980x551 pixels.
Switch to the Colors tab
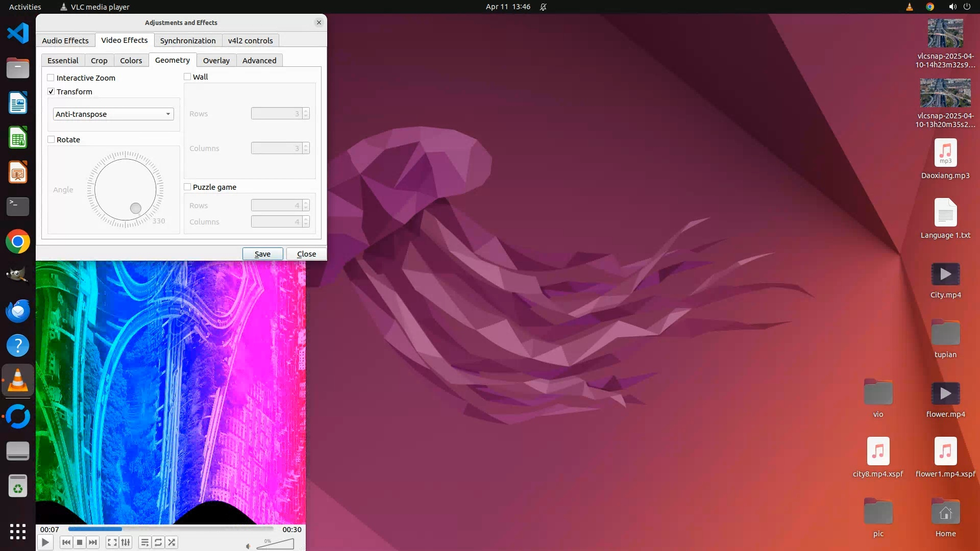[131, 61]
